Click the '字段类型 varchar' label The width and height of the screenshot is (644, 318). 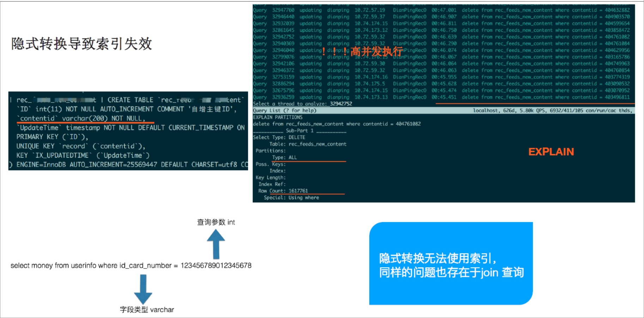coord(147,310)
